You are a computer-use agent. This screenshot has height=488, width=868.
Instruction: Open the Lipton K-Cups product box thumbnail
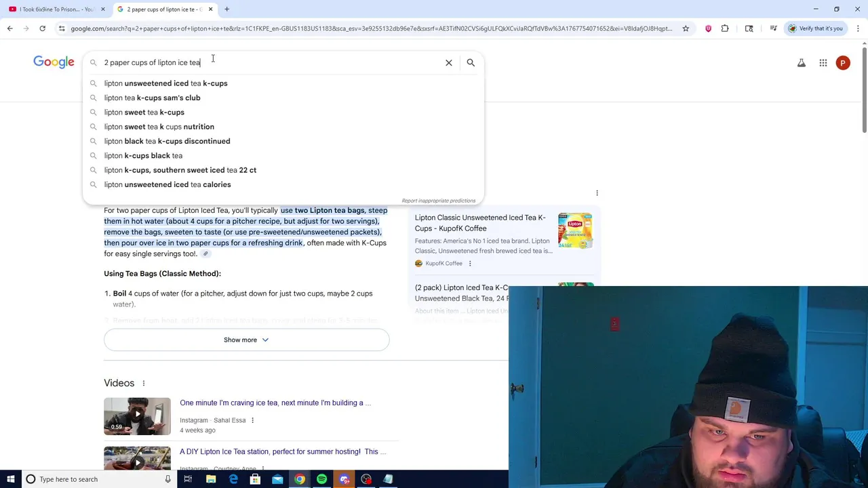click(575, 230)
